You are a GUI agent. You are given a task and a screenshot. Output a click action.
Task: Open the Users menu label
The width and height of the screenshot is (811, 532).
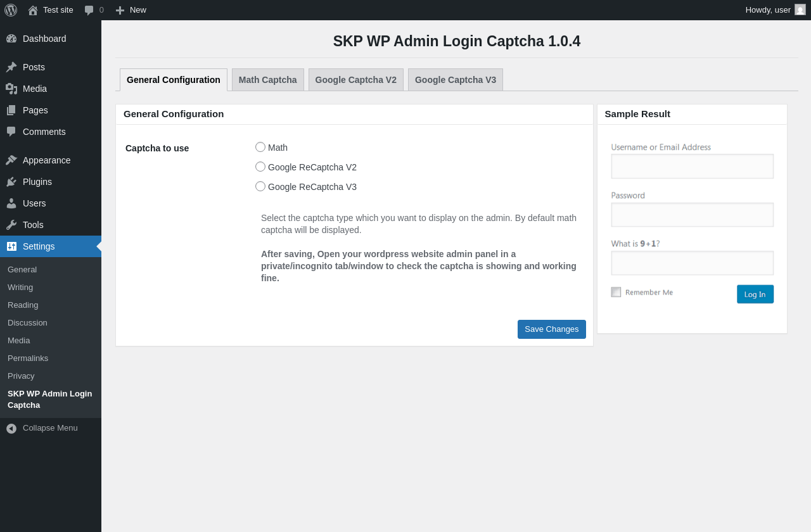tap(34, 203)
